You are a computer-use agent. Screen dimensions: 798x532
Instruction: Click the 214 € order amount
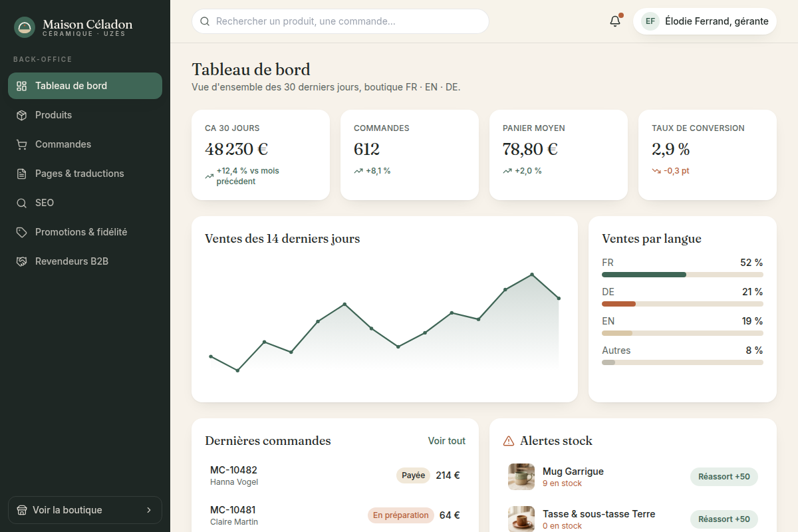(448, 475)
